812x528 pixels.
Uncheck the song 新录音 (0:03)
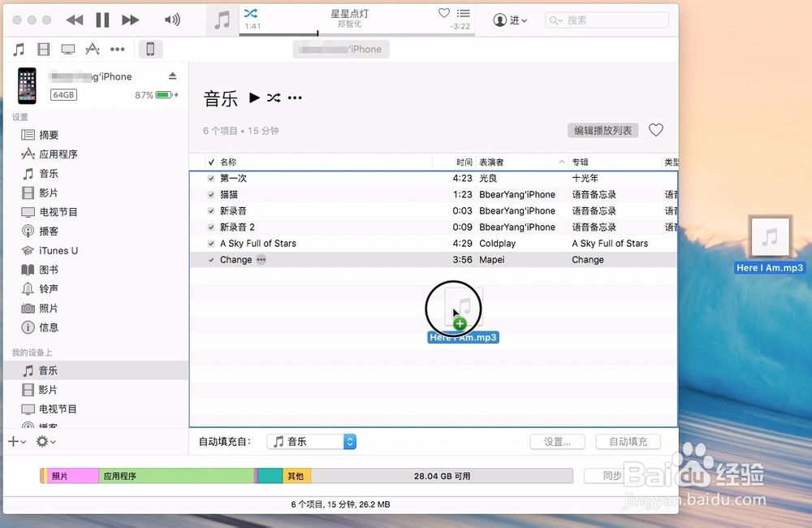(x=211, y=211)
